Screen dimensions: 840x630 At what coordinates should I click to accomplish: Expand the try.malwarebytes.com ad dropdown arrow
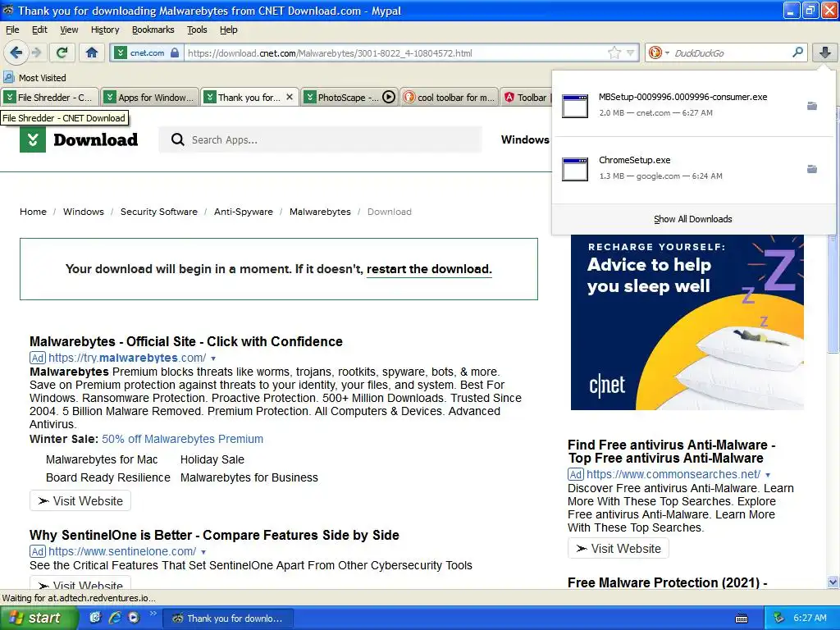213,358
